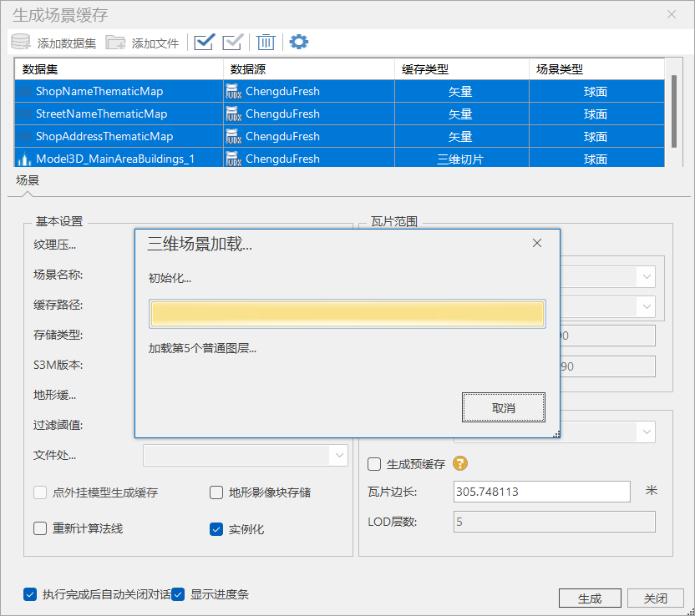Click the 添加数据集 label in toolbar
This screenshot has height=616, width=695.
point(67,43)
